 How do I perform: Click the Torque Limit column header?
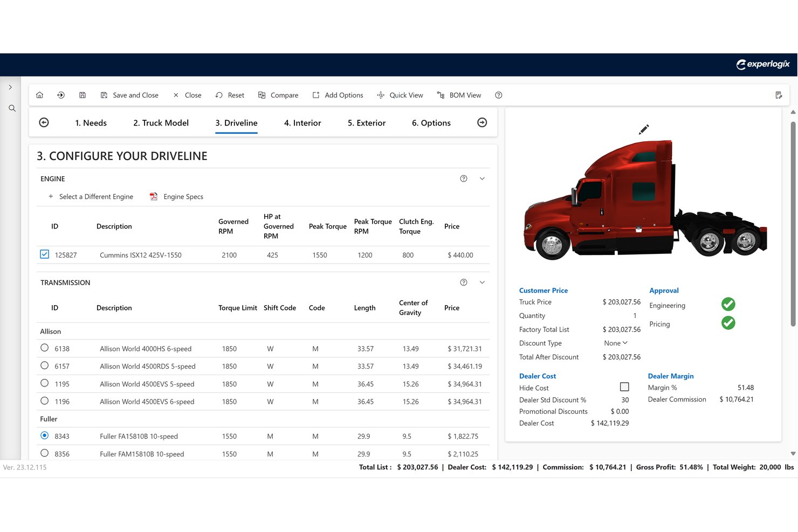tap(238, 308)
